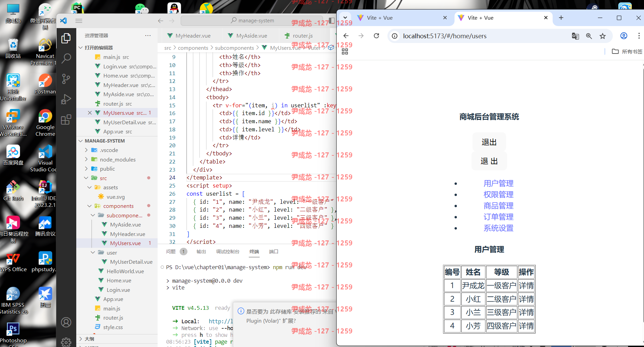
Task: Launch Git Bash from the desktop
Action: [x=13, y=191]
